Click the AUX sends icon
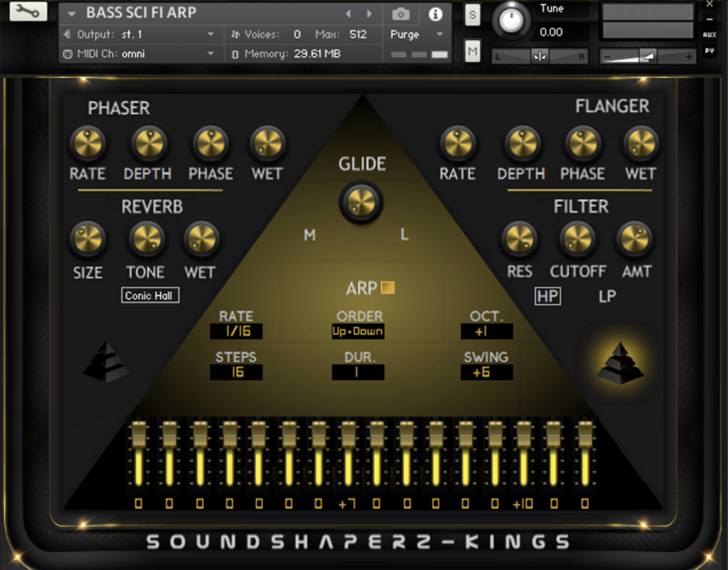 tap(709, 34)
